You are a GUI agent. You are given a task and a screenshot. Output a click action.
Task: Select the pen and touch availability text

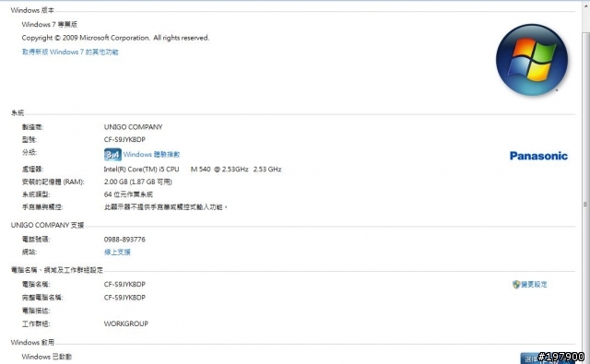(166, 207)
